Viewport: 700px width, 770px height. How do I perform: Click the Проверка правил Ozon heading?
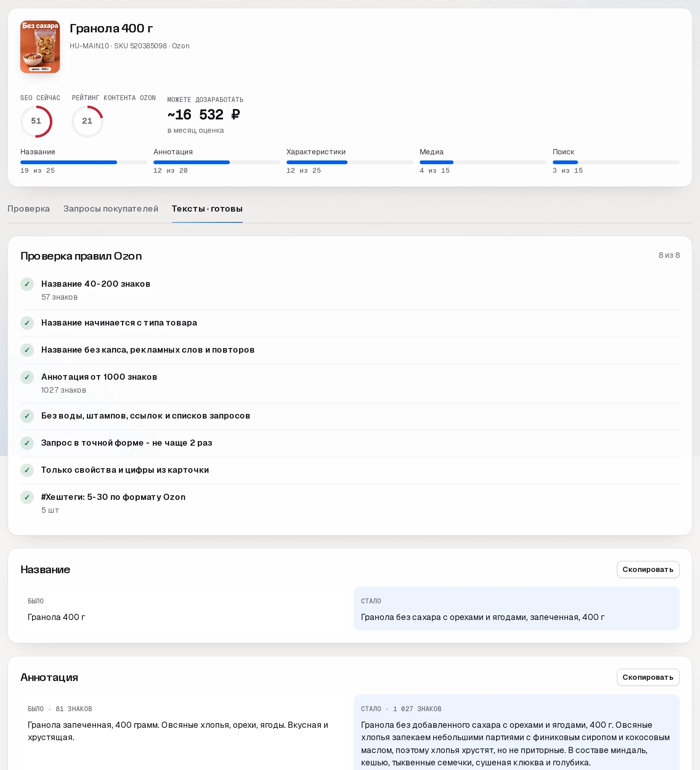(81, 256)
